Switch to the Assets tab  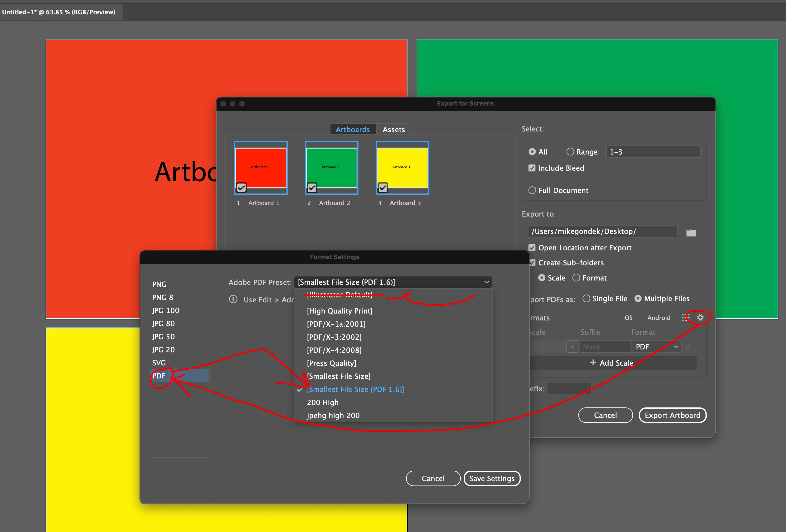(x=393, y=130)
